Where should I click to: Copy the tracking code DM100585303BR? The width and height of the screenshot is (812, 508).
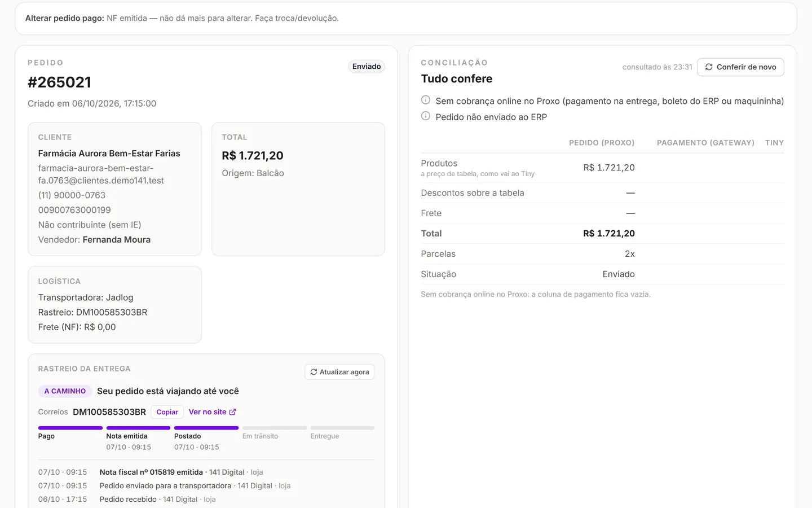(167, 412)
